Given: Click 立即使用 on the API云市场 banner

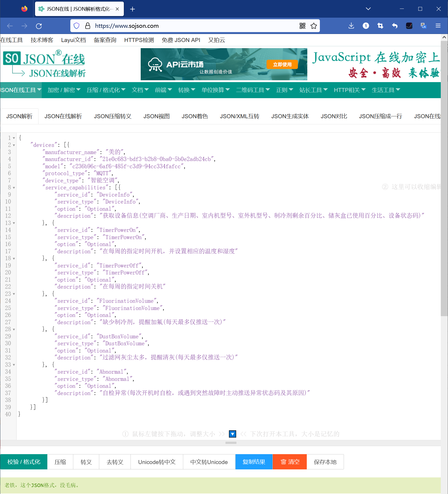Looking at the screenshot, I should 282,64.
